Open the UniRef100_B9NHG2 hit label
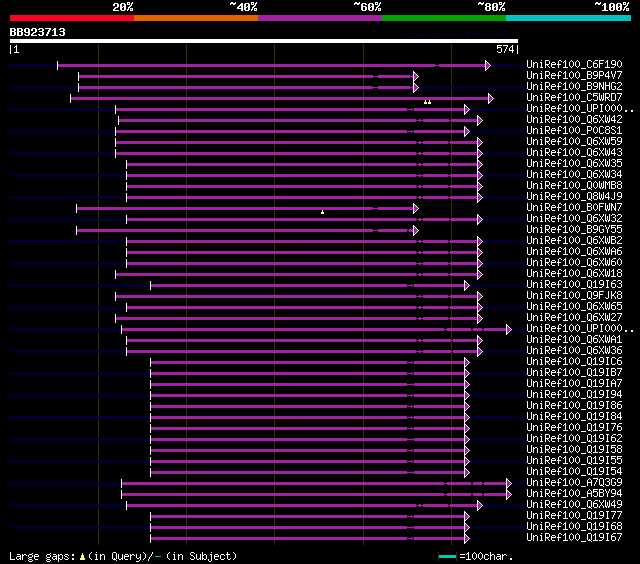The width and height of the screenshot is (640, 564). click(x=574, y=87)
